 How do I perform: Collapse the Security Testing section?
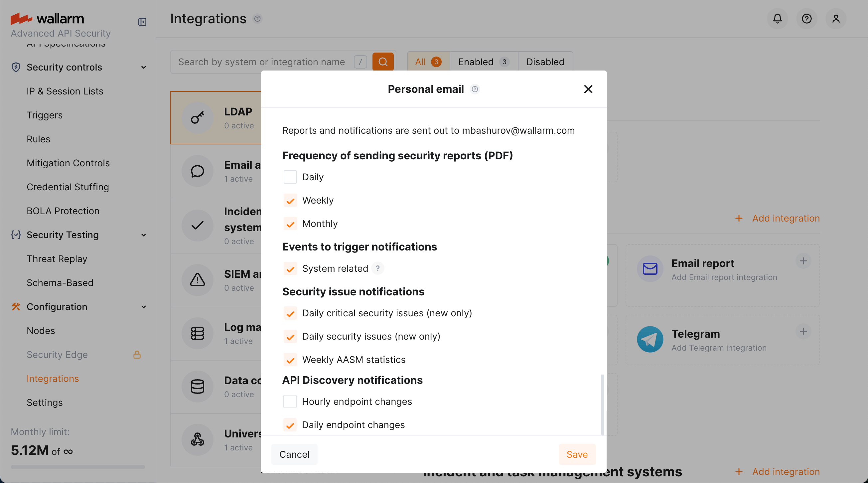coord(144,235)
